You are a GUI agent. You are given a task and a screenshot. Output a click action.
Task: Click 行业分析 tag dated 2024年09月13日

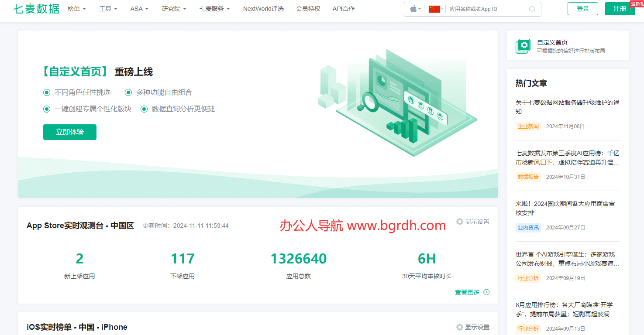[x=528, y=329]
